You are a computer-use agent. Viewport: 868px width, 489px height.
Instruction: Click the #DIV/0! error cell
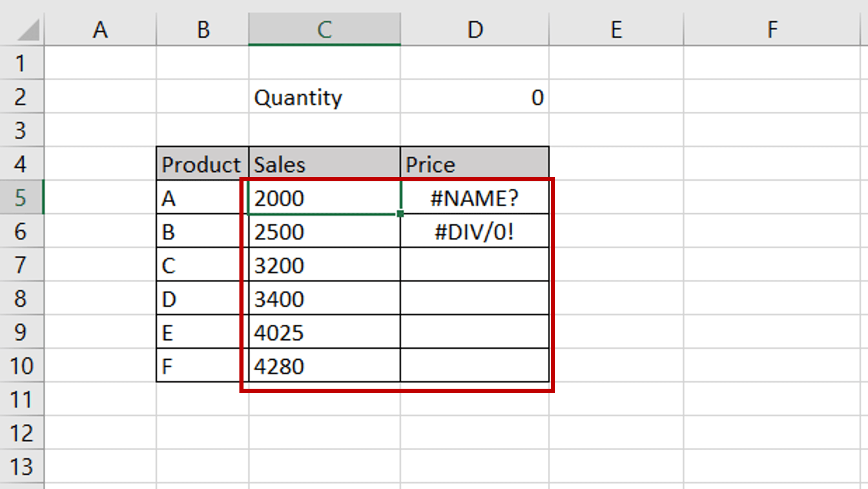click(x=473, y=232)
